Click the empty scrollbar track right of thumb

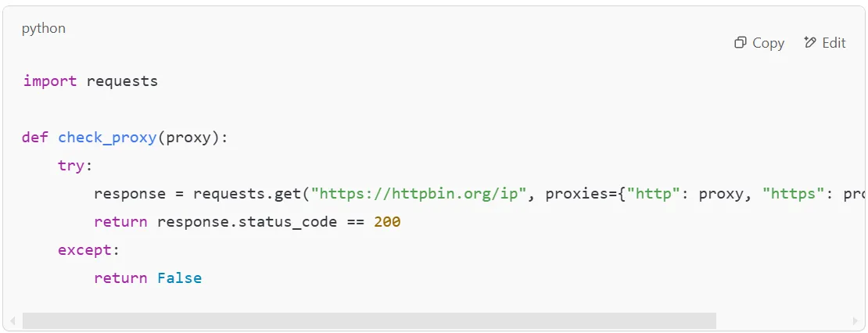coord(782,321)
